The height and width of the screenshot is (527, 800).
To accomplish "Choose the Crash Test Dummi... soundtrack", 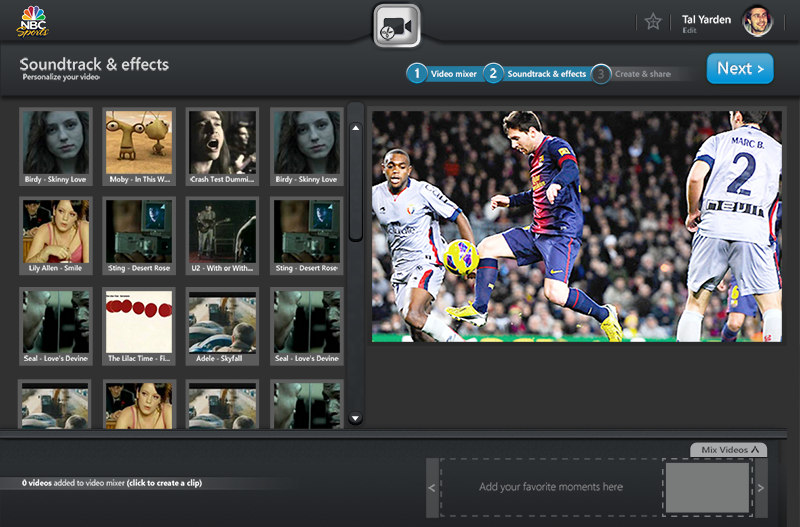I will (222, 146).
